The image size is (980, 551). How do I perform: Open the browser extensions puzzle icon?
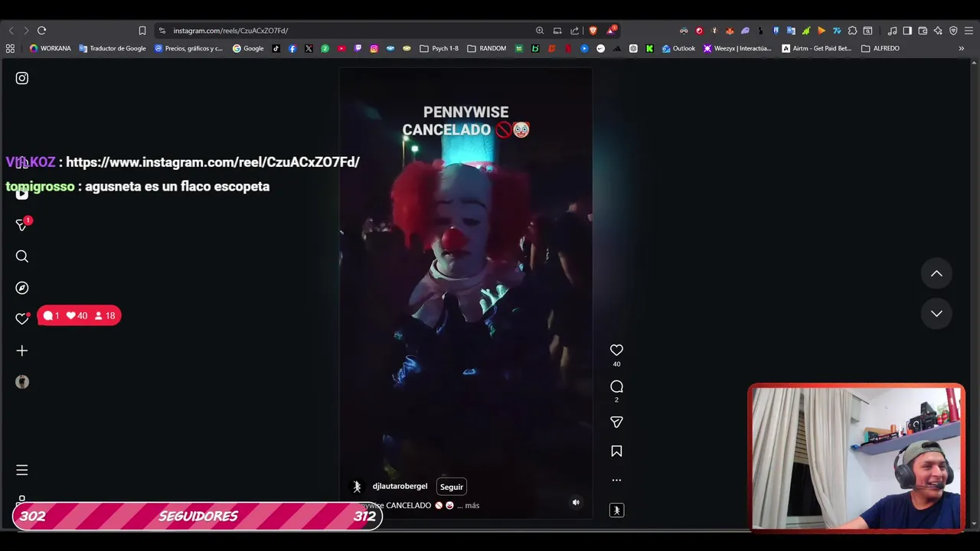point(852,31)
